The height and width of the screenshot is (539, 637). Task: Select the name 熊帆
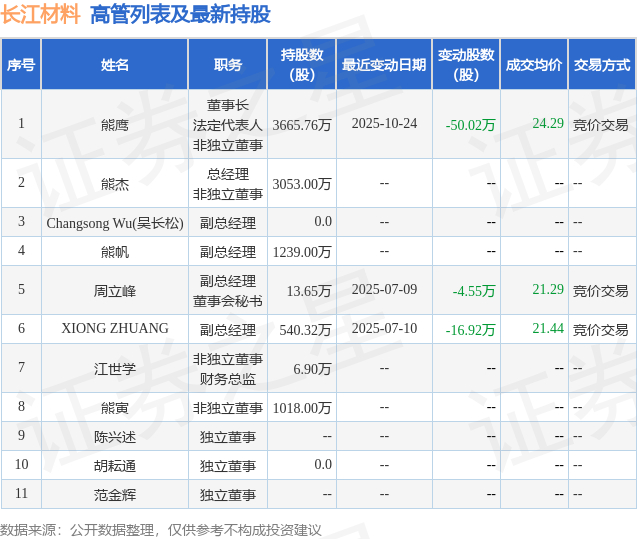tap(115, 252)
